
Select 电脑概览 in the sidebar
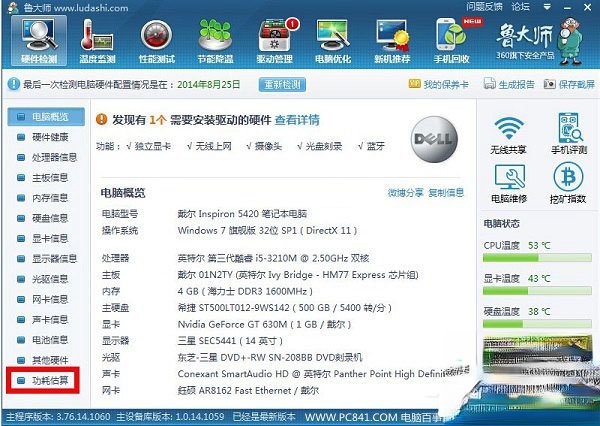pos(46,117)
